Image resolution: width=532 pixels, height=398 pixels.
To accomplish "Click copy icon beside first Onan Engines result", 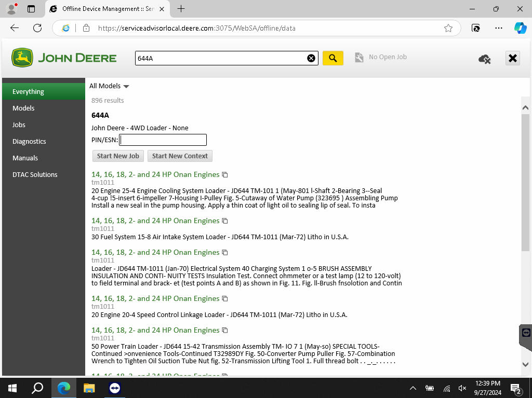I will (x=225, y=175).
